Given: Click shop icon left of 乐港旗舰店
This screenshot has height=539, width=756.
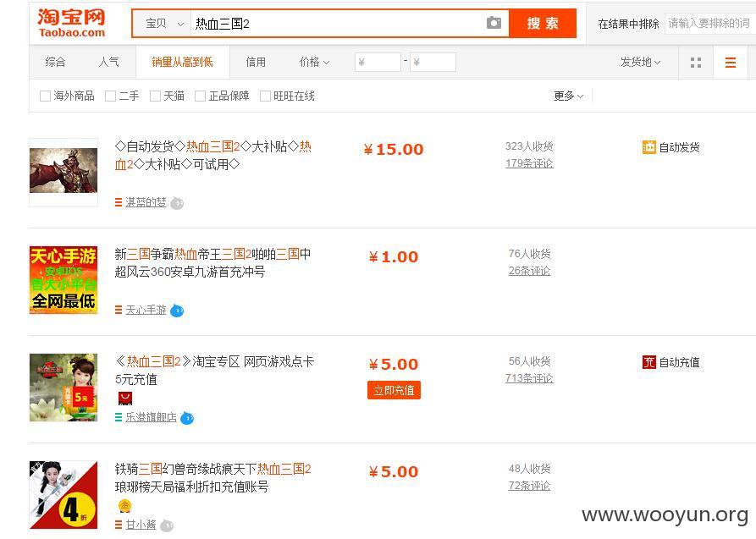Looking at the screenshot, I should coord(119,417).
